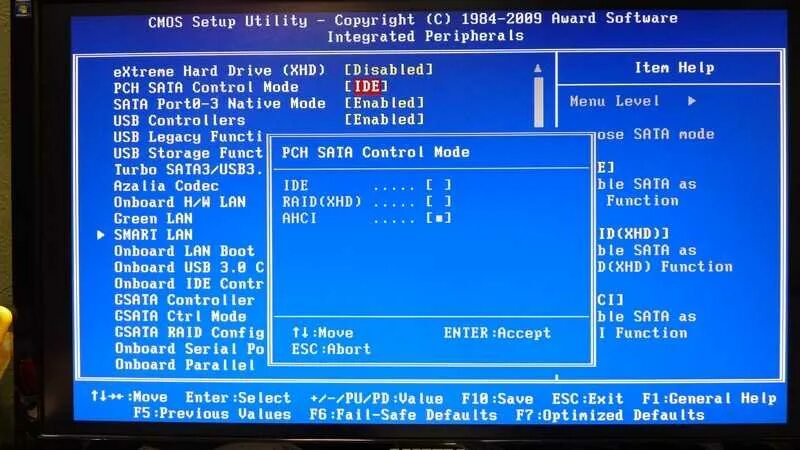Select the USB Controllers row

coord(179,120)
